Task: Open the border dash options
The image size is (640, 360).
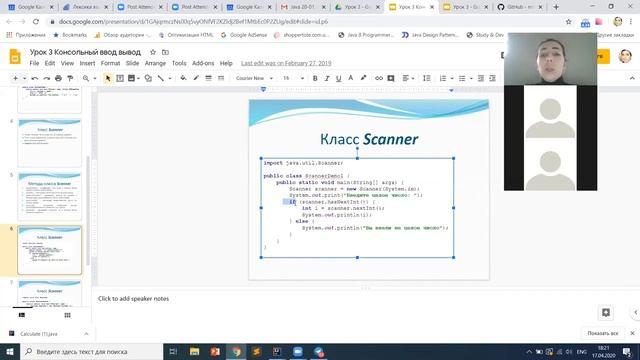Action: 221,78
